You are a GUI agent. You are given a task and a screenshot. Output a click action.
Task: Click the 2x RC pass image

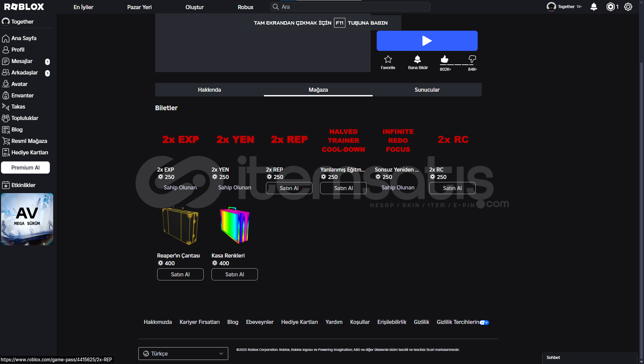[452, 140]
